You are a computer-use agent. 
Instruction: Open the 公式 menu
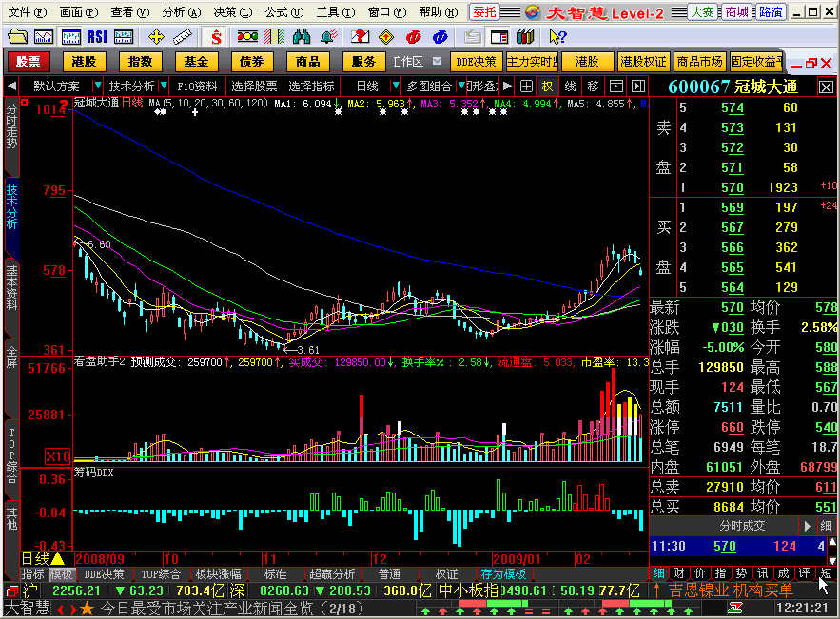click(284, 11)
